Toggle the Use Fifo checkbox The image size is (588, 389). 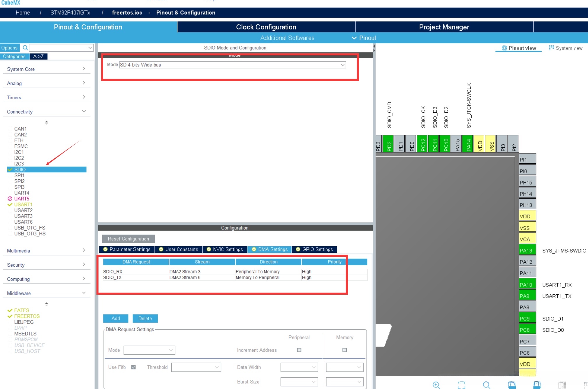tap(133, 367)
